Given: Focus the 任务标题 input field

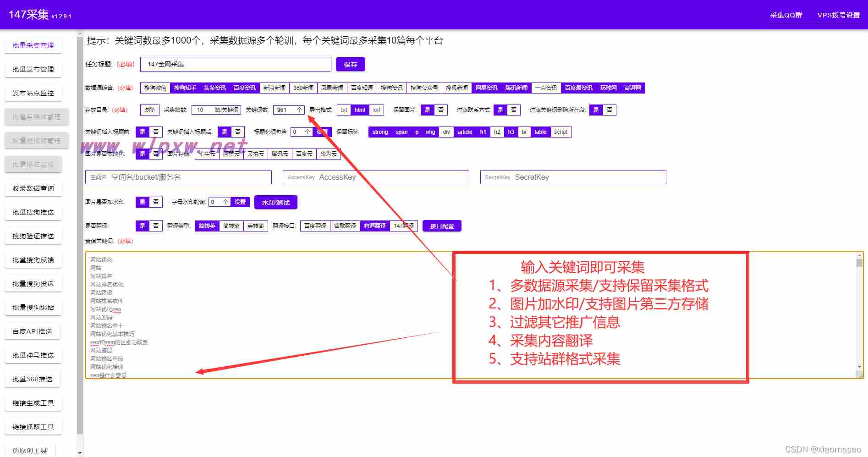Looking at the screenshot, I should pyautogui.click(x=236, y=64).
